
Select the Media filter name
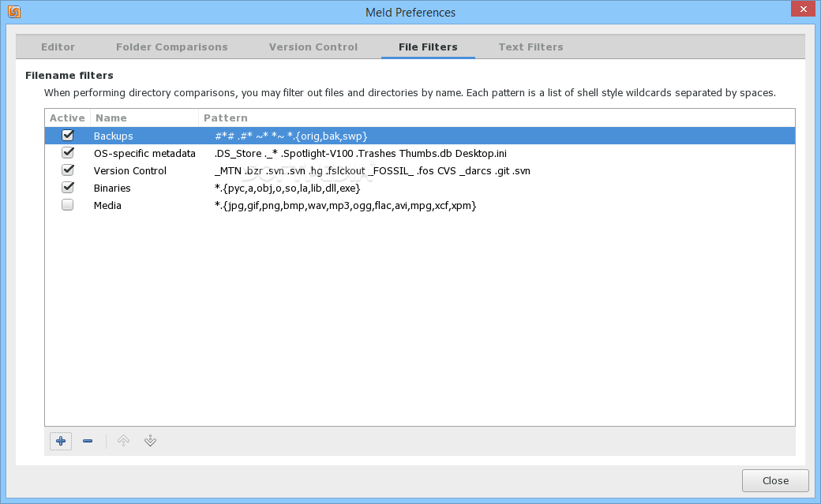(107, 205)
